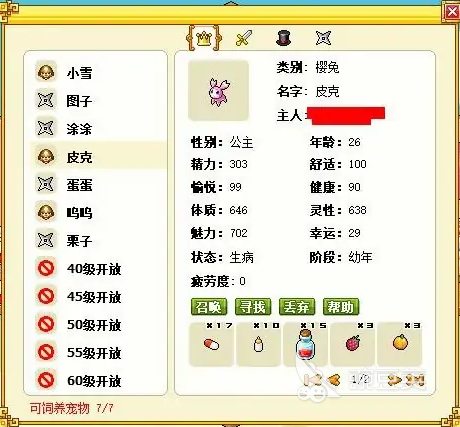The height and width of the screenshot is (427, 460).
Task: Use the red potion bottle item
Action: [305, 345]
